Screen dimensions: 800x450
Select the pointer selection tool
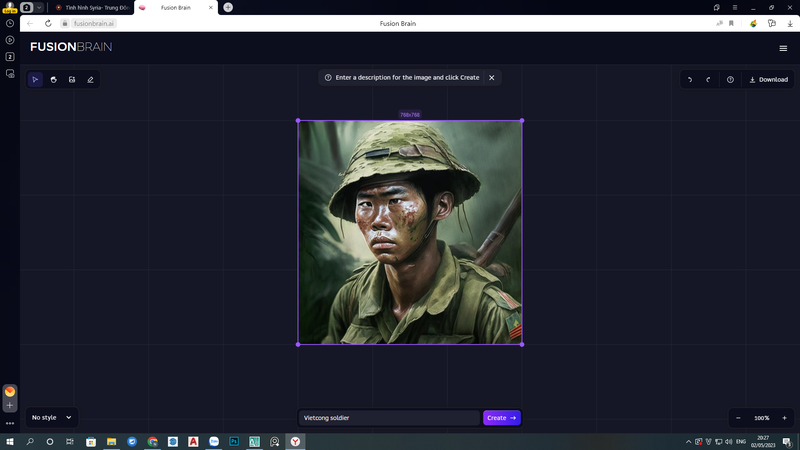tap(35, 80)
